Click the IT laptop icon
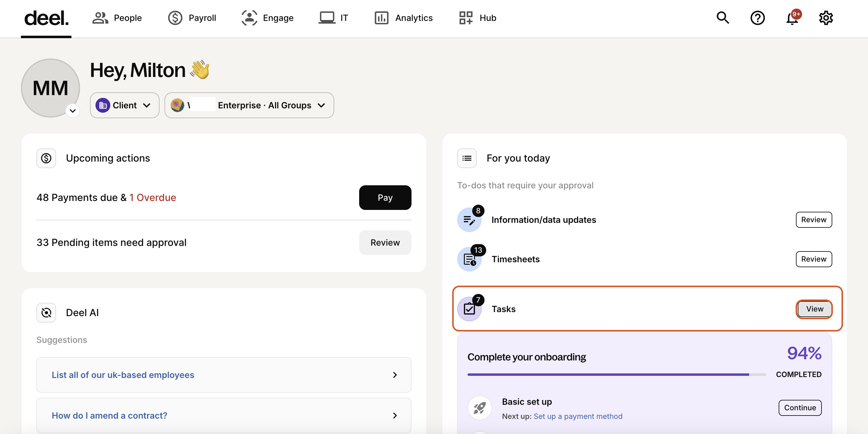868x434 pixels. click(327, 18)
